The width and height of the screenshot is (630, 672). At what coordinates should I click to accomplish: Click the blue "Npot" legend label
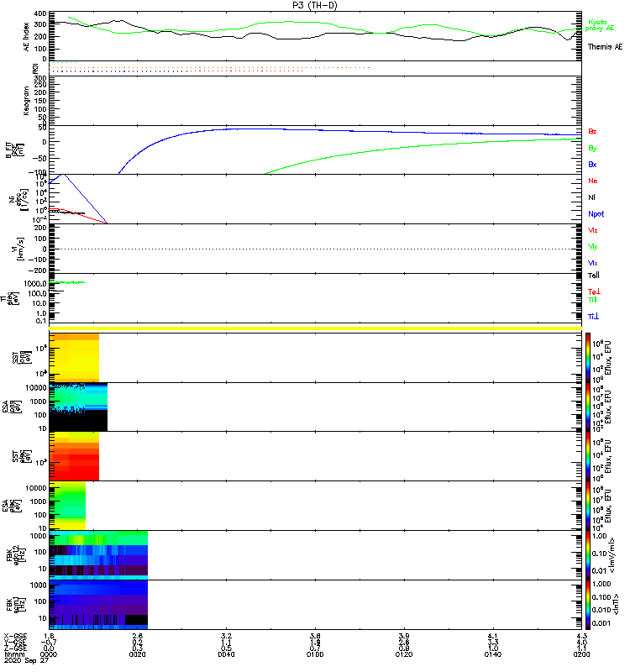596,214
